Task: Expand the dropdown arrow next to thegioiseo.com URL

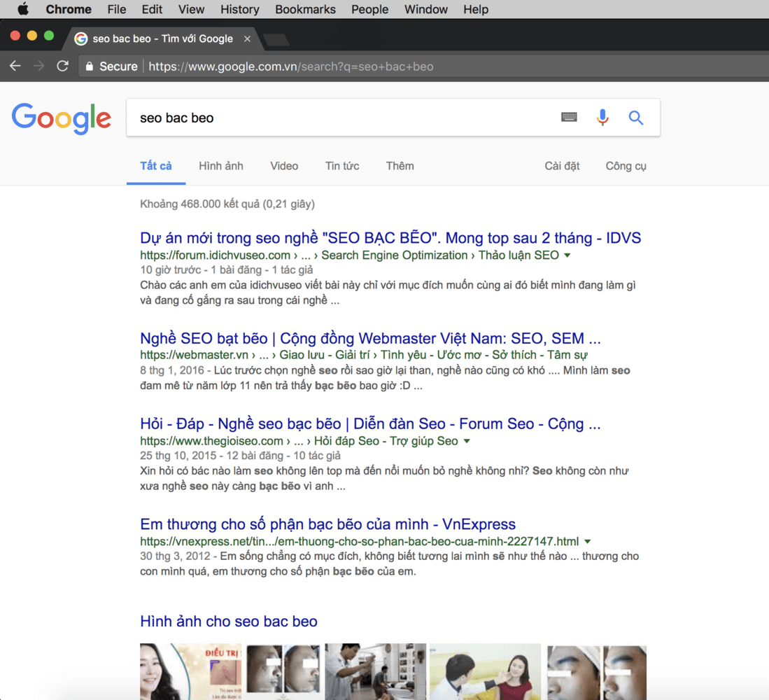Action: coord(467,441)
